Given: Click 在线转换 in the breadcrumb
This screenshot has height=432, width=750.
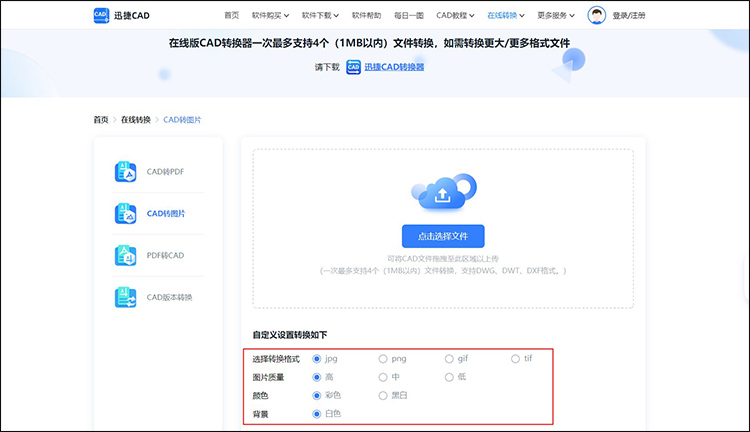Looking at the screenshot, I should tap(135, 120).
